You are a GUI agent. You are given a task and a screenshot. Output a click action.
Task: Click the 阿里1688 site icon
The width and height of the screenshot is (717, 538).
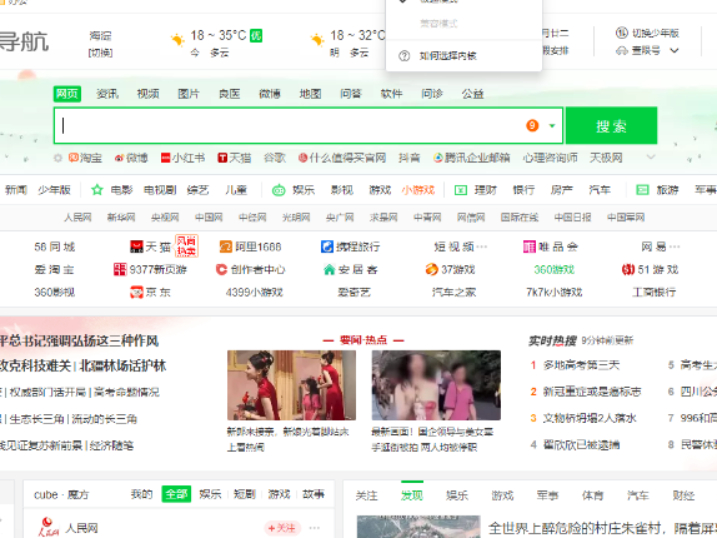click(226, 247)
